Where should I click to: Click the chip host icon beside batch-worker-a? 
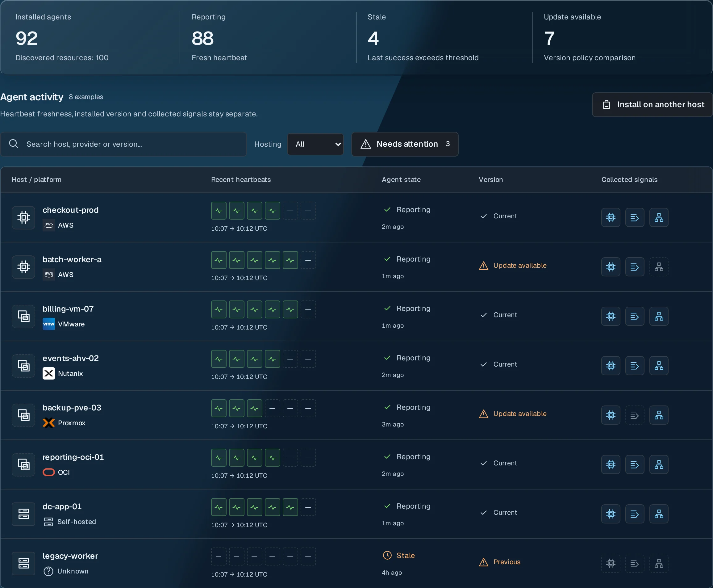pos(23,267)
